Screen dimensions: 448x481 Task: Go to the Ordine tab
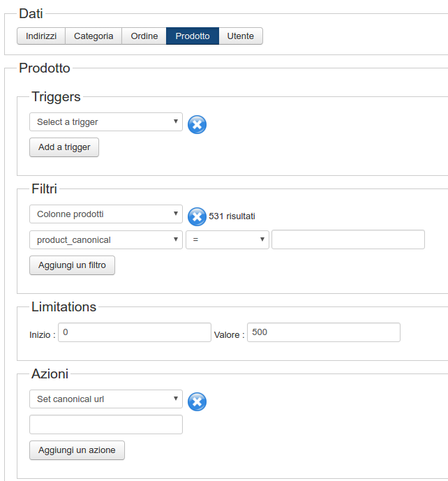point(144,36)
